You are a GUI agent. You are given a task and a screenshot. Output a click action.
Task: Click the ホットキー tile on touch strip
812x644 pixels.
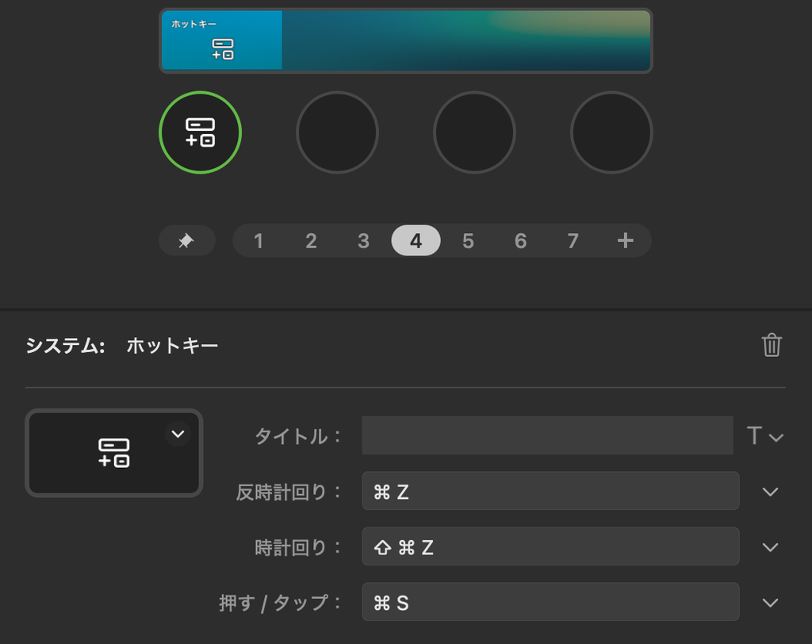pos(222,40)
